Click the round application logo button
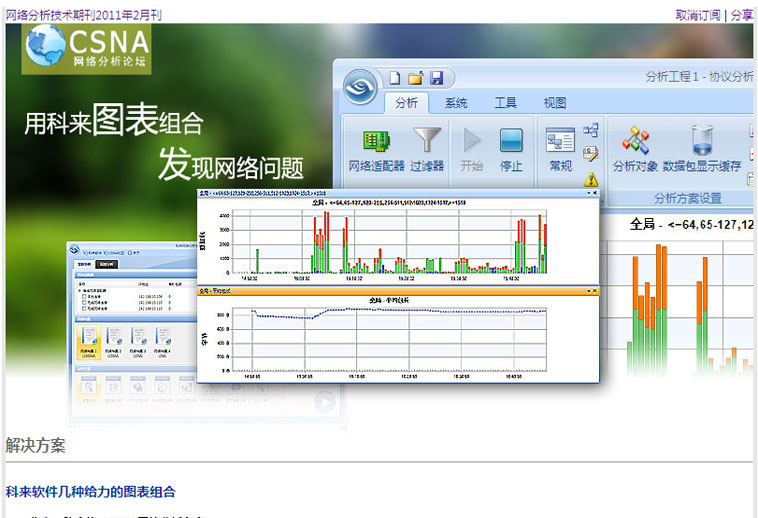This screenshot has width=758, height=518. click(359, 87)
